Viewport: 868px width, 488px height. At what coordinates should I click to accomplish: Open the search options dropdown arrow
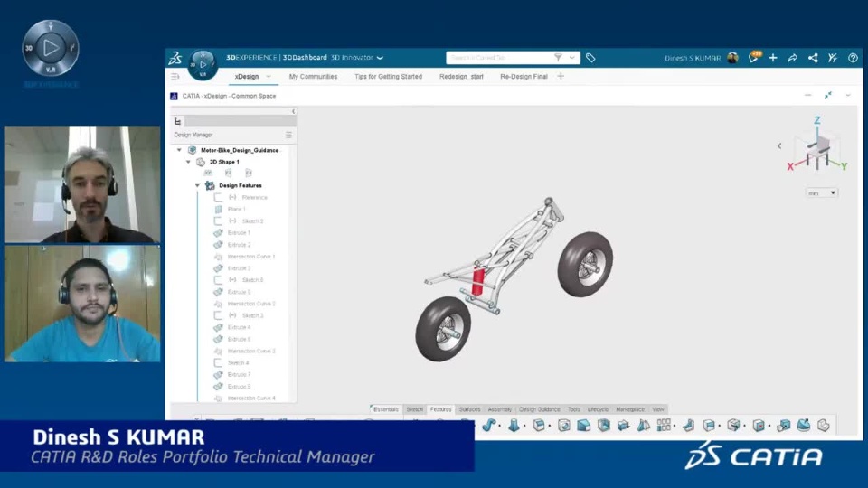tap(571, 58)
